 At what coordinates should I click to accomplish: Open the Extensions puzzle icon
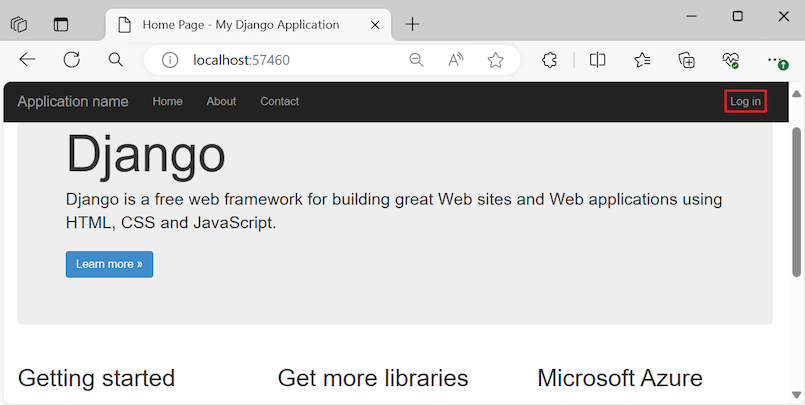(x=549, y=60)
